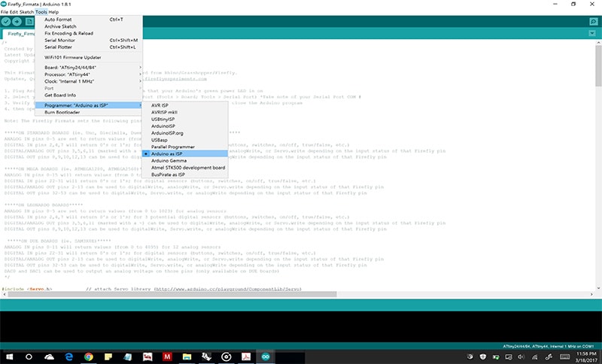This screenshot has height=364, width=602.
Task: Expand the Board ATtiny24/44/84 submenu
Action: pyautogui.click(x=89, y=68)
